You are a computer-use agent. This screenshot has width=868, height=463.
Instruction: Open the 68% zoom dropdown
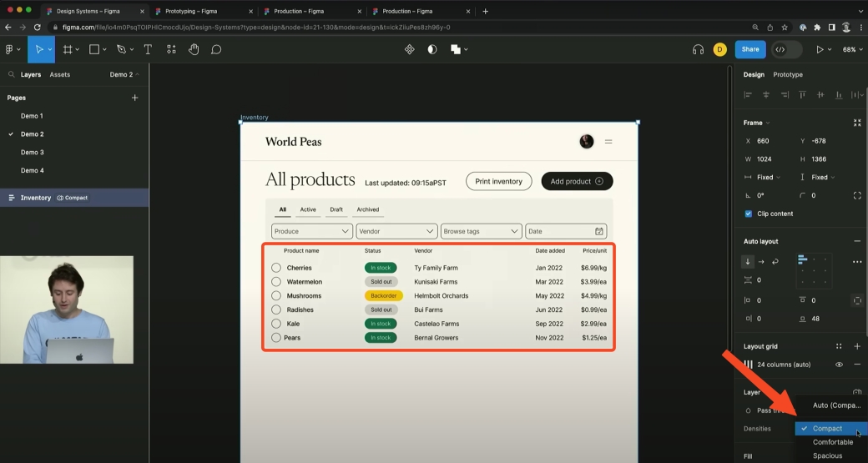click(x=852, y=50)
